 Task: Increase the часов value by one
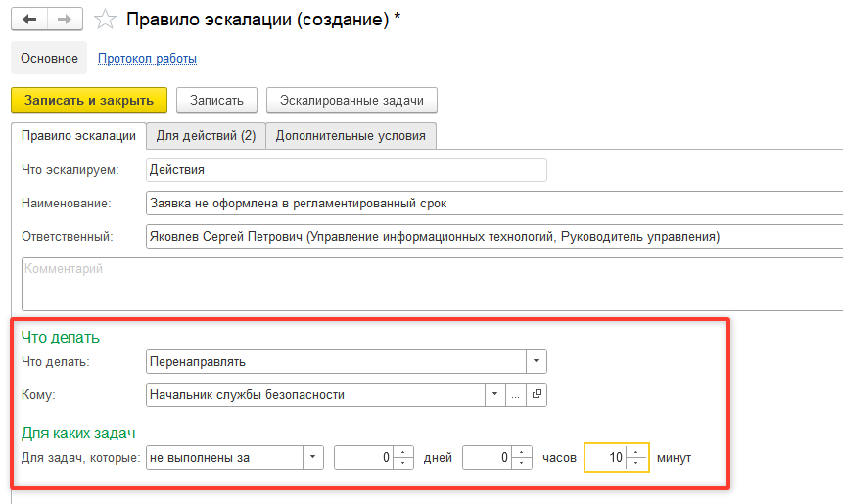click(522, 452)
